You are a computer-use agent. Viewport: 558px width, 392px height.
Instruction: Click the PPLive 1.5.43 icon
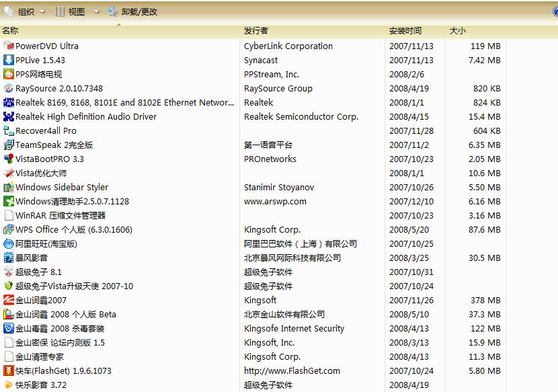point(9,60)
